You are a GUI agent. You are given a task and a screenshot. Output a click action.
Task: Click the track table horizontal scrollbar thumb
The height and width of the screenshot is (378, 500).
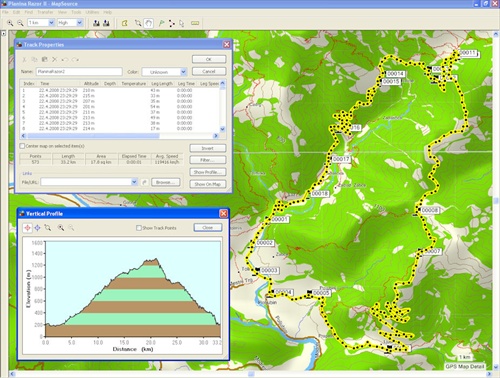[x=93, y=136]
